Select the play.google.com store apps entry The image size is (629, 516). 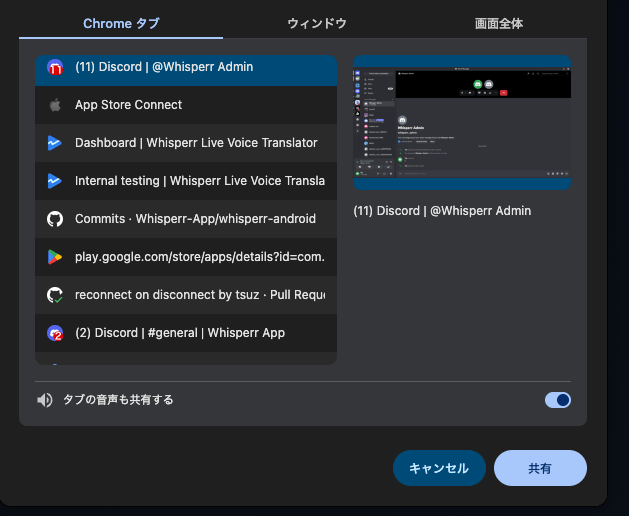pos(186,257)
